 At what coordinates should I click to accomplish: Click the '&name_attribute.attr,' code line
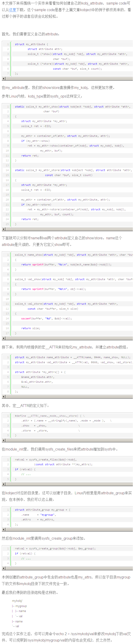coord(38,377)
